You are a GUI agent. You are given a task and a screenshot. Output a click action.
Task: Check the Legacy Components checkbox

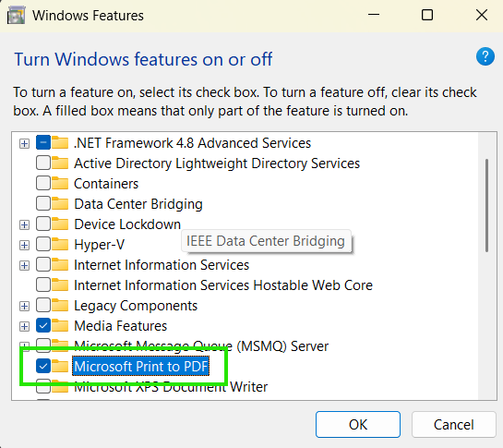(43, 305)
